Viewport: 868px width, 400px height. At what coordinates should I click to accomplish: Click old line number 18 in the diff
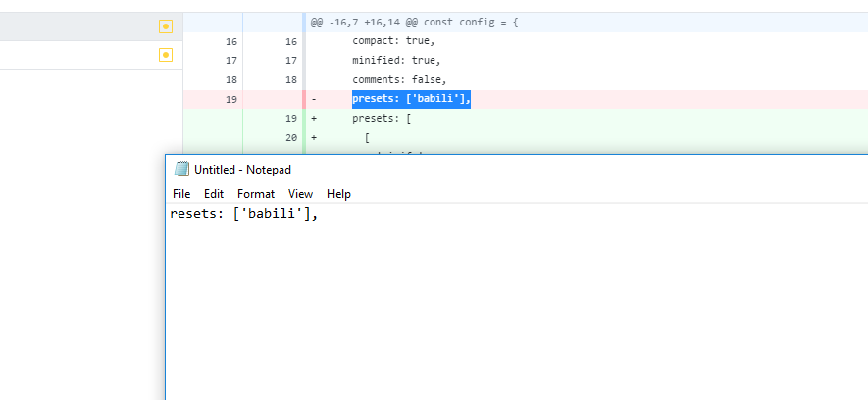(230, 79)
